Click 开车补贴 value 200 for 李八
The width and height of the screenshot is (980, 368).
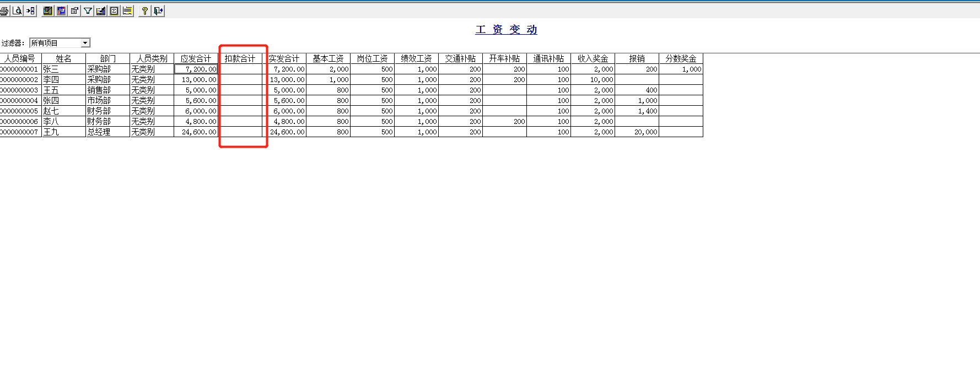click(x=504, y=121)
